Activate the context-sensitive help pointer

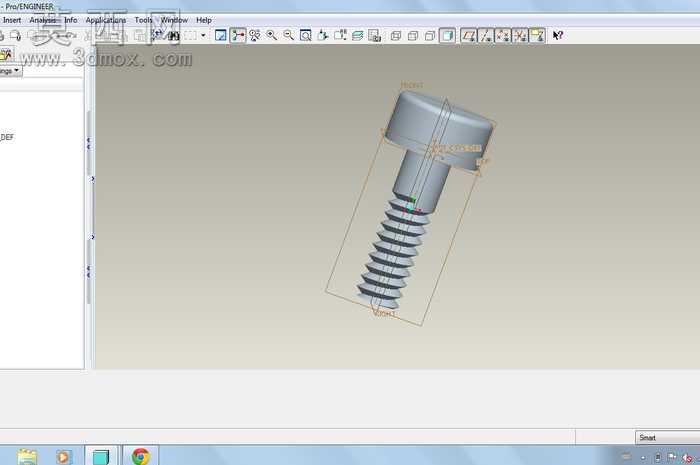pos(558,35)
